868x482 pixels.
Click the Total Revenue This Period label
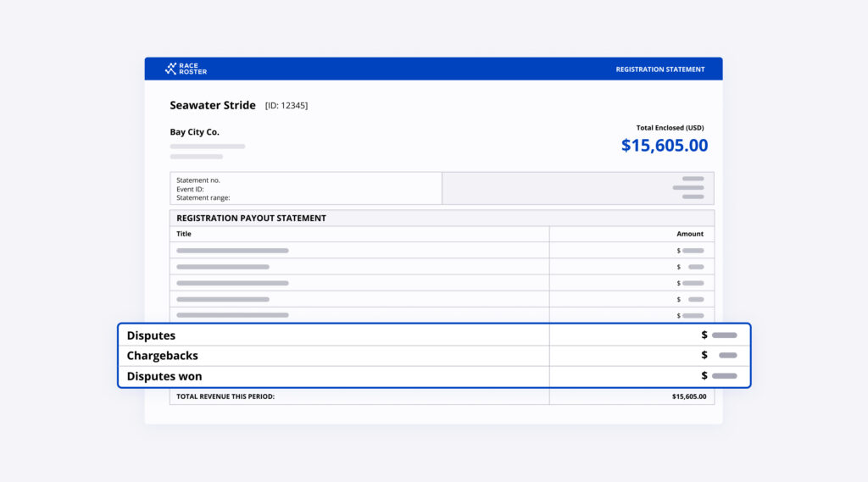point(225,396)
